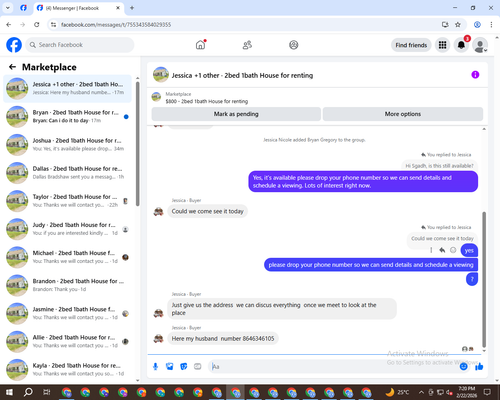Click the chat scrollbar
The image size is (500, 400).
tap(484, 280)
